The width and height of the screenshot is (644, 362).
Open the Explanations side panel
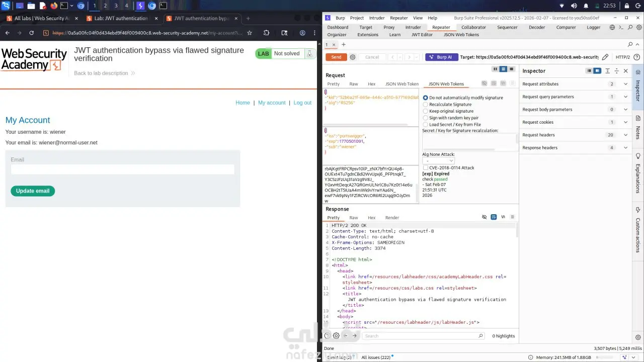tap(638, 174)
